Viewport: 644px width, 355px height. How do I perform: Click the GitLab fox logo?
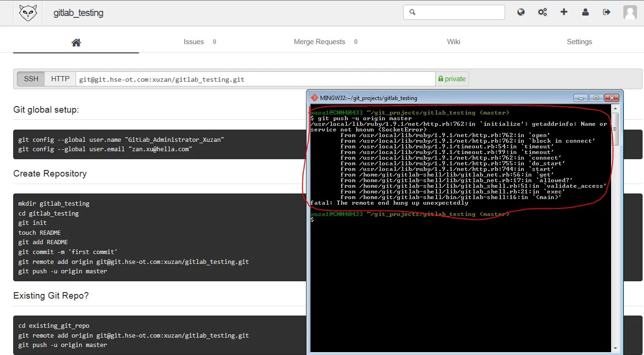(28, 13)
